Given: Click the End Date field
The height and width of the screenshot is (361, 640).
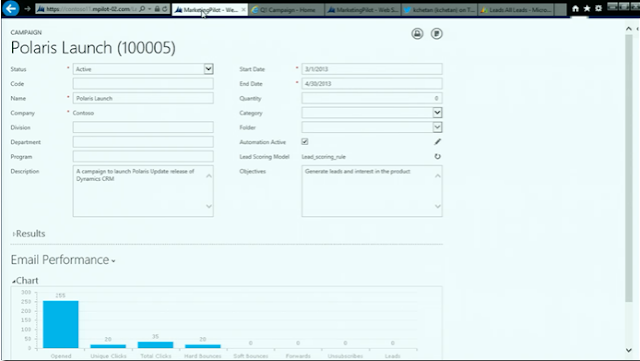Looking at the screenshot, I should tap(372, 84).
